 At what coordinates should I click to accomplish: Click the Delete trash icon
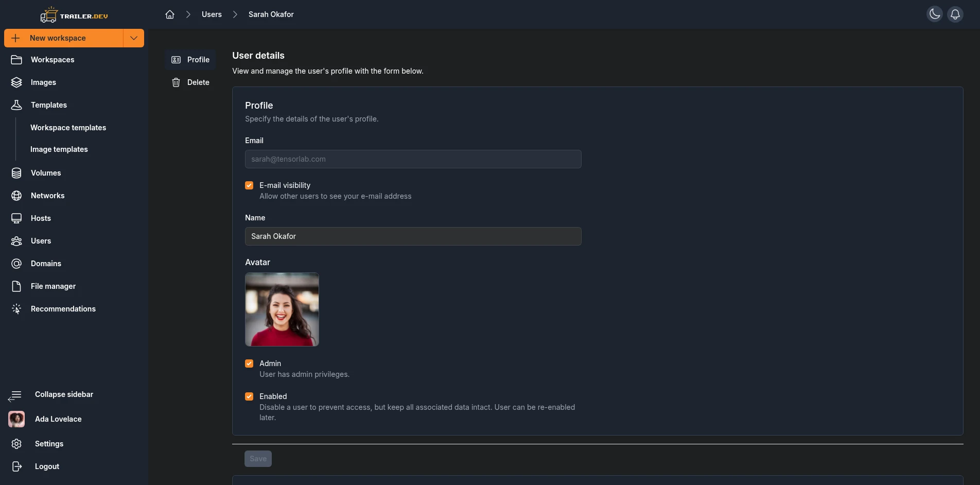coord(176,82)
